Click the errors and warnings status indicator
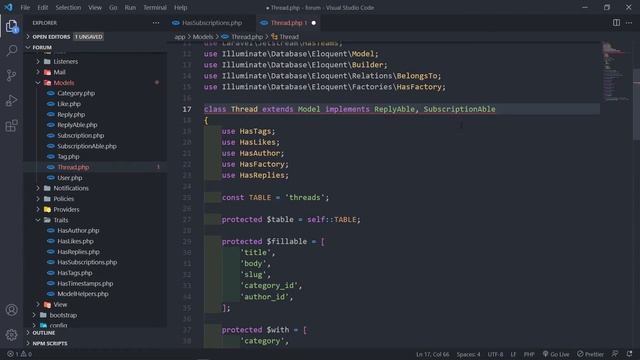The image size is (640, 360). (x=19, y=354)
